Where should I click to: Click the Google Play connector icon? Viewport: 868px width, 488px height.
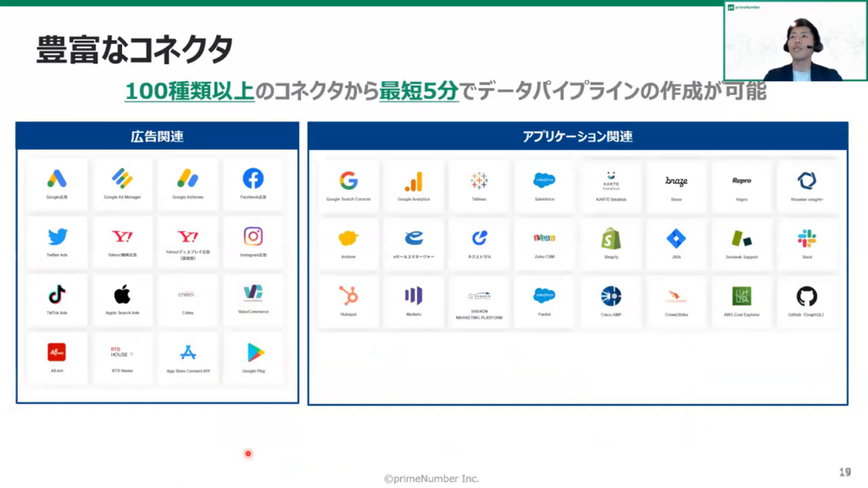point(253,352)
